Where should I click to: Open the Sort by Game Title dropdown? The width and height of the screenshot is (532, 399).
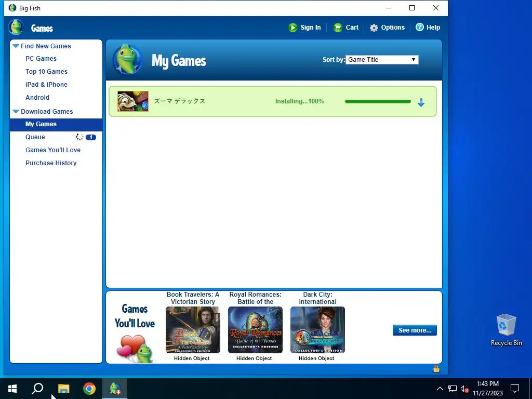[382, 60]
